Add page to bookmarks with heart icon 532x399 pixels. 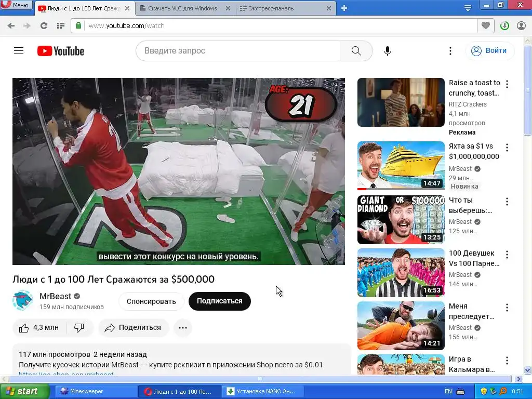click(x=486, y=26)
